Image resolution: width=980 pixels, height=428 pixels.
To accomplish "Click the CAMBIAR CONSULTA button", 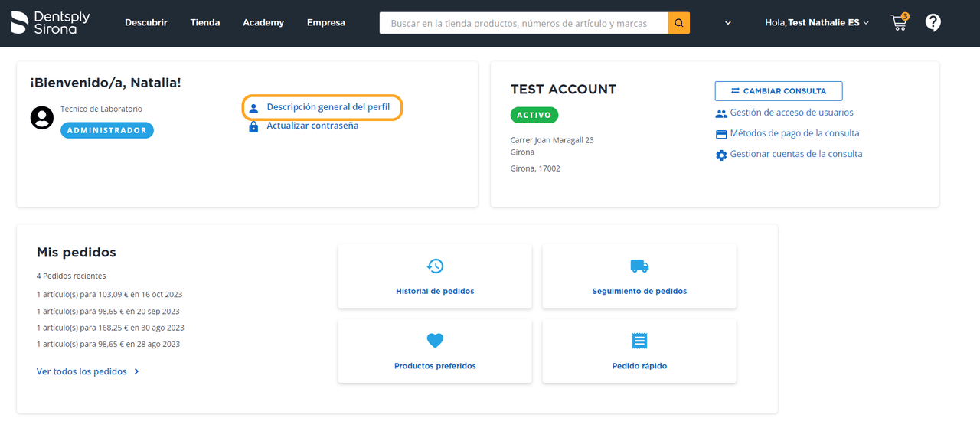I will click(x=779, y=91).
